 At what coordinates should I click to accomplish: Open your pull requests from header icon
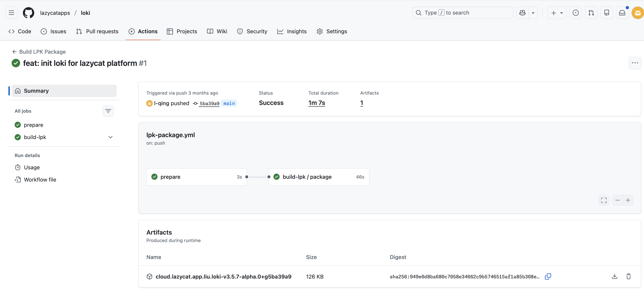pos(591,13)
